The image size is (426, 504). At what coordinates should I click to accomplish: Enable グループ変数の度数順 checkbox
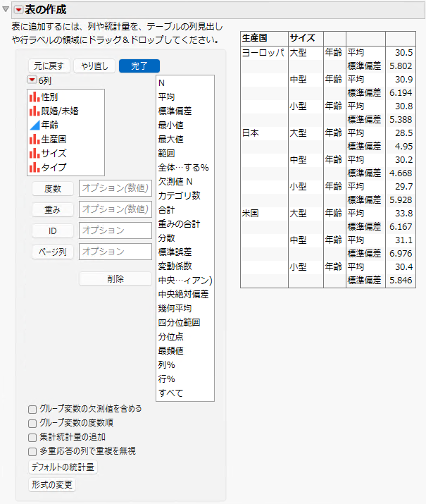coord(32,424)
